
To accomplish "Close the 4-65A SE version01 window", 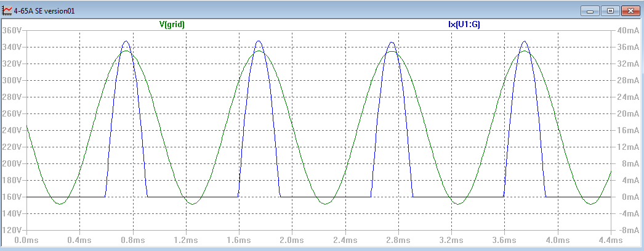I will pyautogui.click(x=631, y=11).
